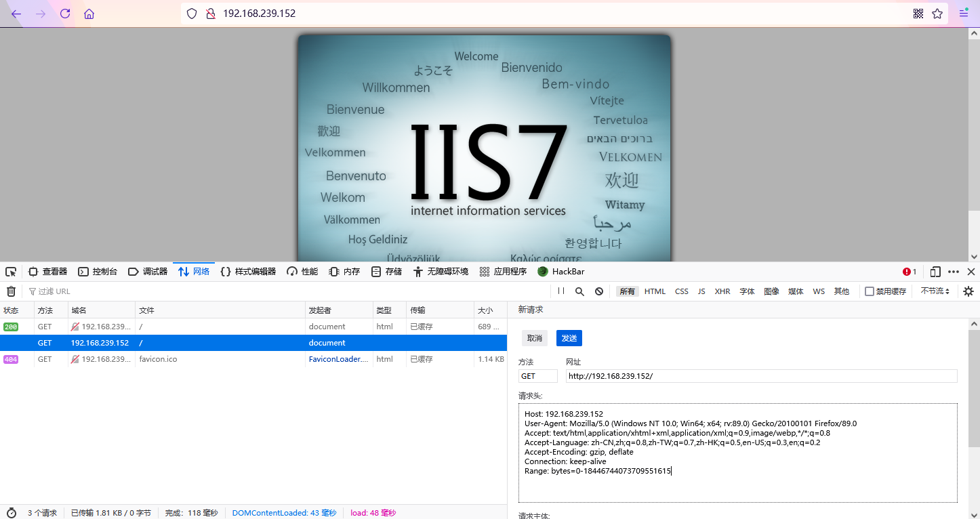Switch to 调试器 debugger tab
This screenshot has height=519, width=980.
click(x=148, y=272)
